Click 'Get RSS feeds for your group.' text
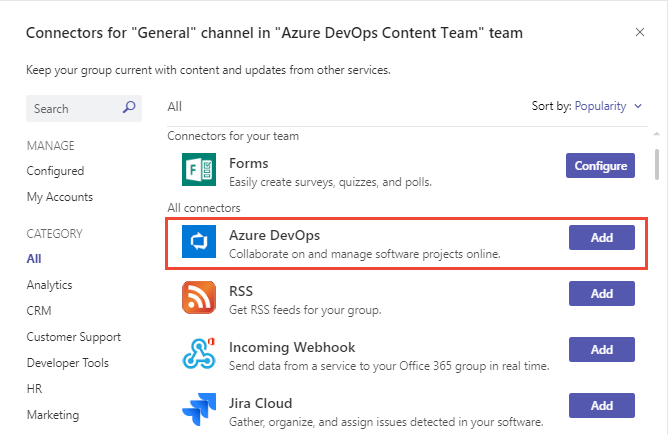 coord(305,310)
